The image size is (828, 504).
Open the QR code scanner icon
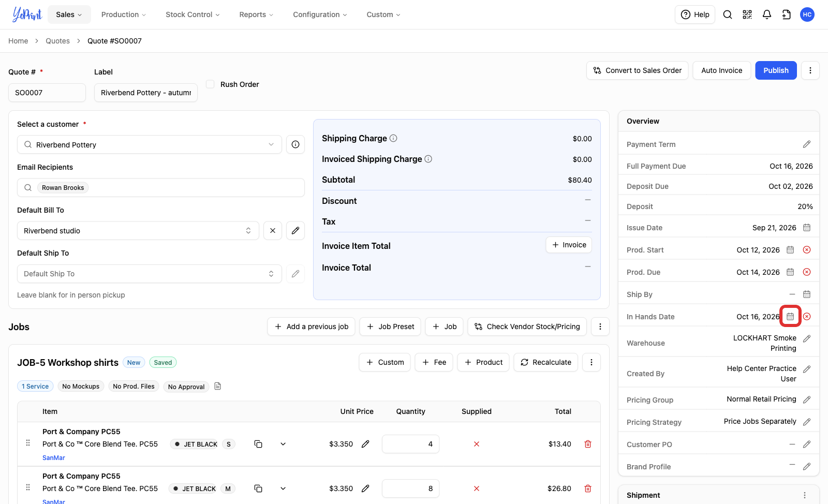click(x=747, y=14)
